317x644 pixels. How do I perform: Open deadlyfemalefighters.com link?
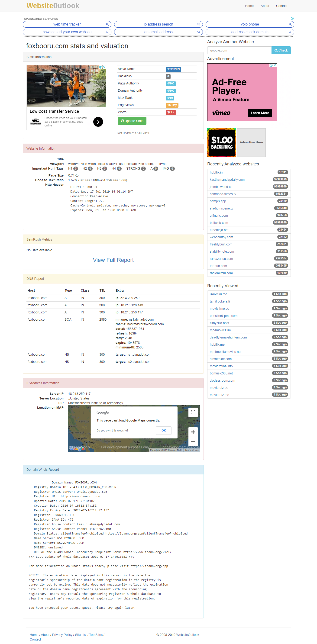click(228, 337)
